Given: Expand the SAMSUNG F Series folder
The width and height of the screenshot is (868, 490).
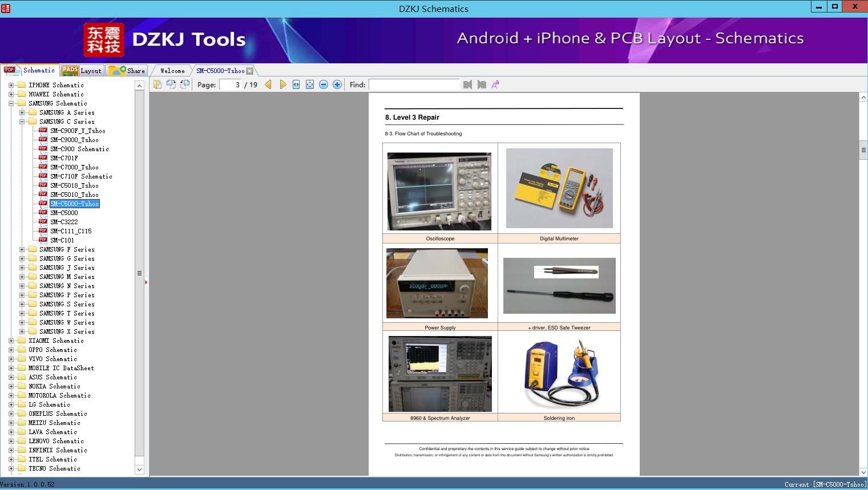Looking at the screenshot, I should [22, 249].
